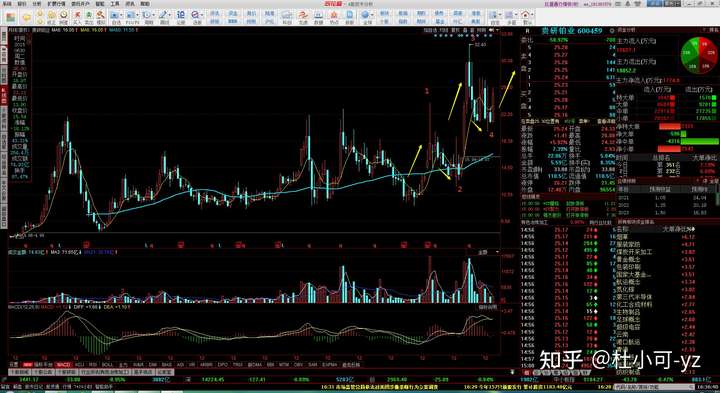Click the green 卖出 sell icon
This screenshot has height=393, width=720.
[x=89, y=16]
